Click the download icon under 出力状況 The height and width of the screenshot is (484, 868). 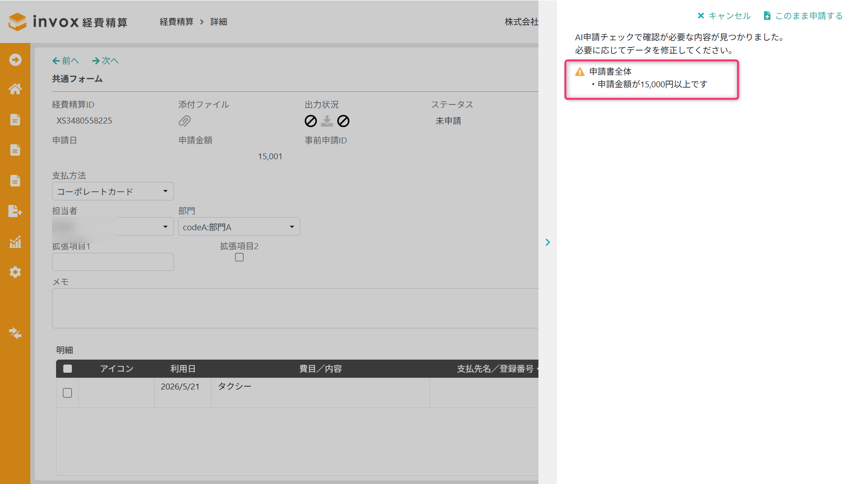327,121
